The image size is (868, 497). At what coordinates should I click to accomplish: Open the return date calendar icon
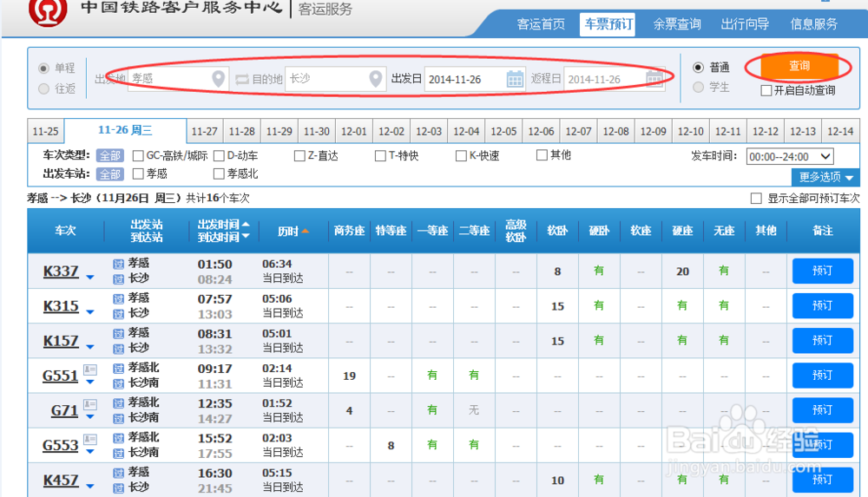click(654, 79)
